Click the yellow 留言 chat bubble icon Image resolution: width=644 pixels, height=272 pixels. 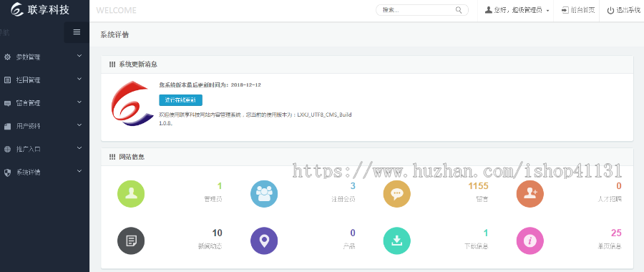click(x=396, y=194)
